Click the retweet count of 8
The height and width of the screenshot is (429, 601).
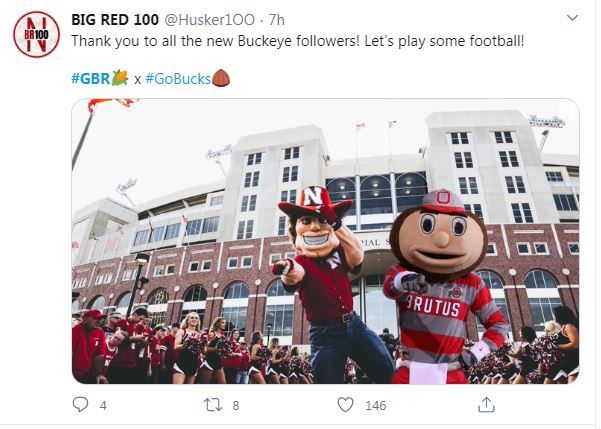coord(235,406)
